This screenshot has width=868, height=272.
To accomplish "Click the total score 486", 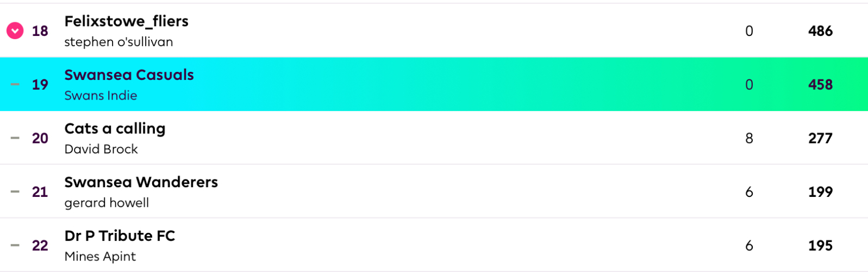I will click(x=820, y=31).
